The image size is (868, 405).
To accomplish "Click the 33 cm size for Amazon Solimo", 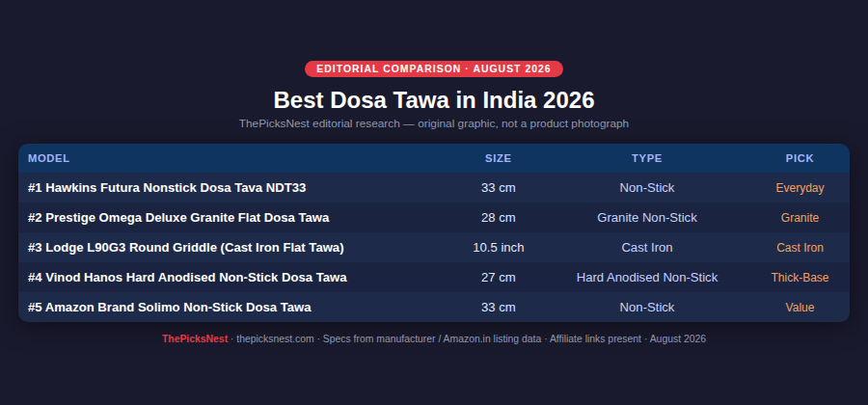I will pyautogui.click(x=499, y=308).
